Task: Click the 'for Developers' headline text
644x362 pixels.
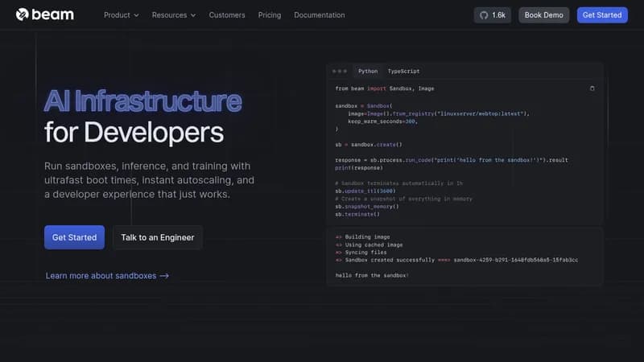Action: (x=134, y=133)
